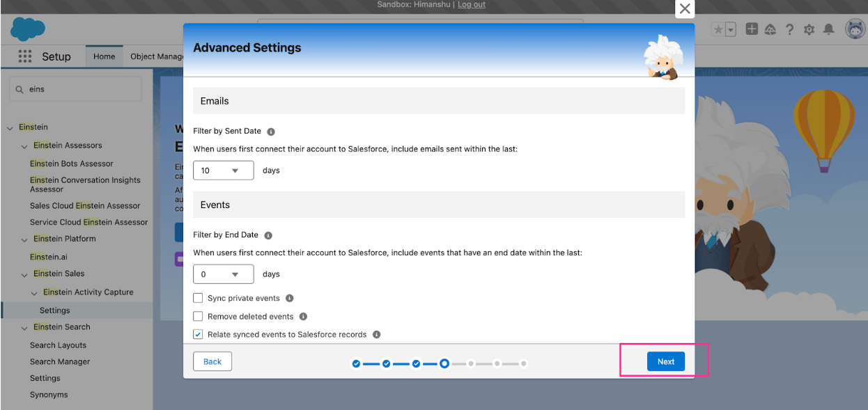Close the Advanced Settings dialog with X
Screen dimensions: 868x410
click(685, 8)
